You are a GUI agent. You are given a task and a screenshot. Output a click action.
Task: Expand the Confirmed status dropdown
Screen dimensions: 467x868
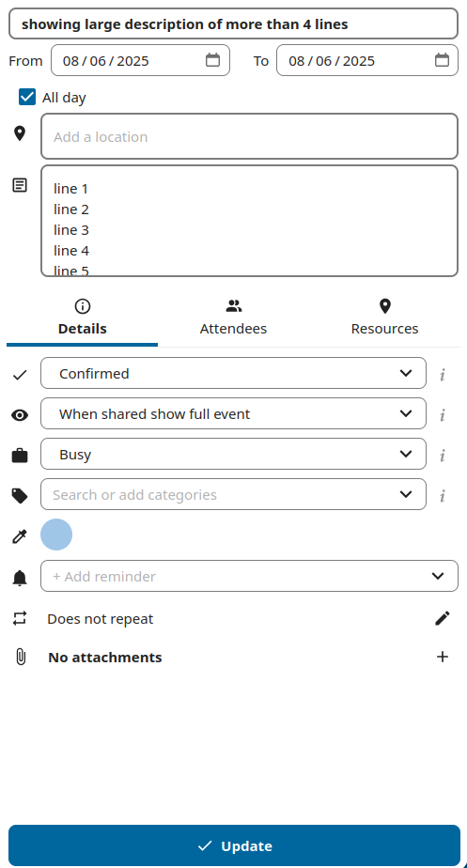click(233, 373)
